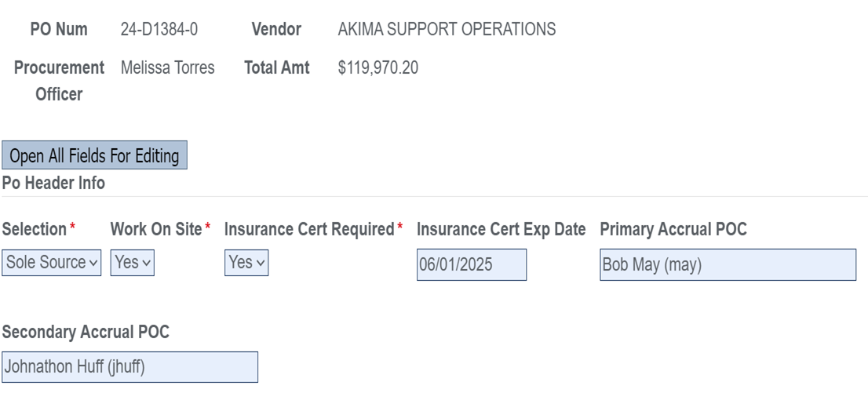Click the Primary Accrual POC label
The image size is (868, 393).
pyautogui.click(x=673, y=229)
